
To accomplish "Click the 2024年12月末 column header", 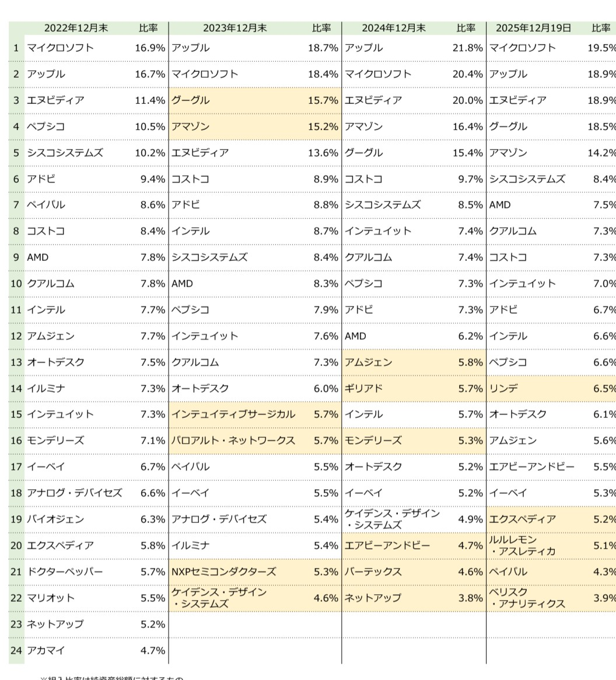I will point(394,28).
